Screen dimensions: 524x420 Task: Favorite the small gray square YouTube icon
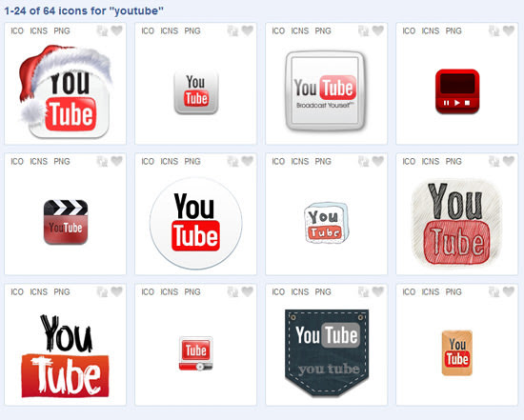[x=248, y=30]
